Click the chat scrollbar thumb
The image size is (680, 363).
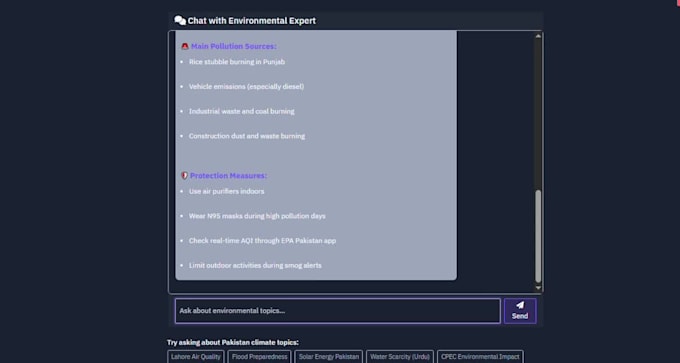tap(538, 236)
